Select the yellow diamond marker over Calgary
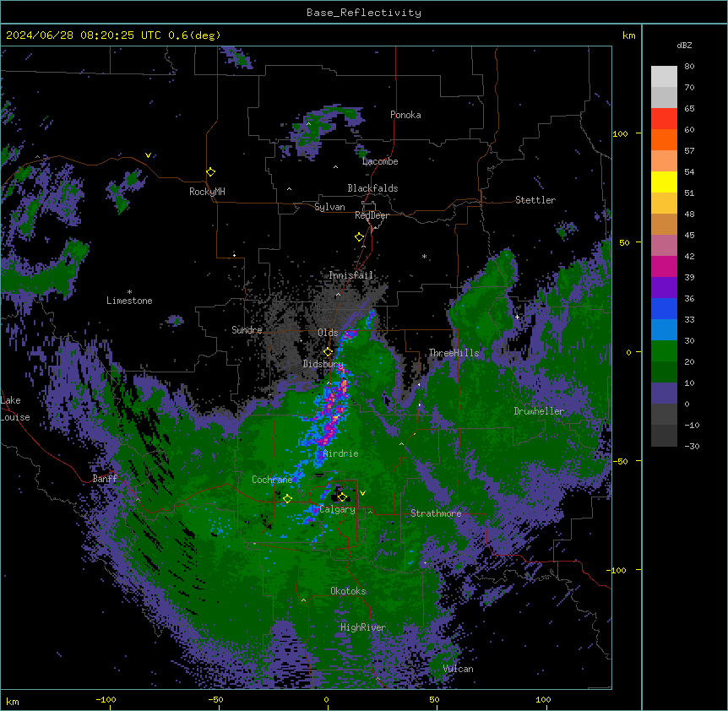 [x=342, y=497]
